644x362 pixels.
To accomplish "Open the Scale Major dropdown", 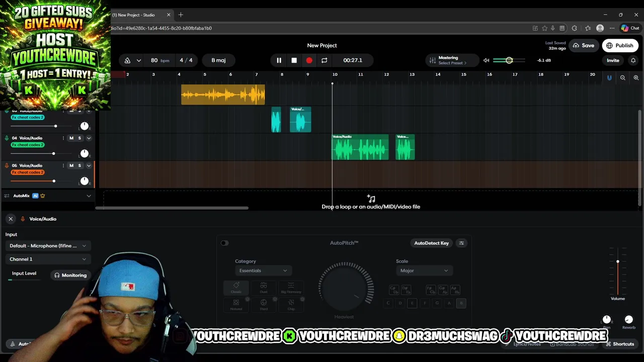I will click(x=424, y=270).
